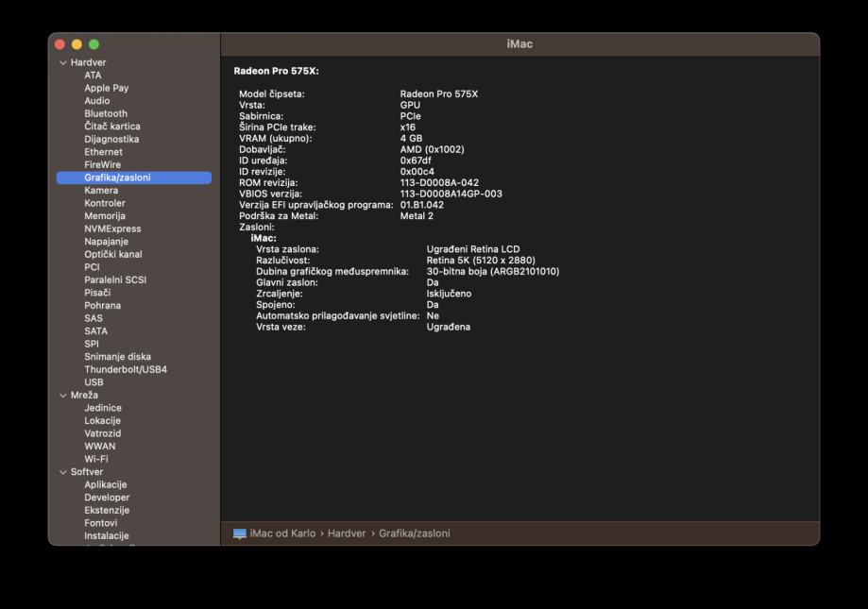Collapse the Mreža section chevron
Viewport: 868px width, 609px height.
click(63, 396)
